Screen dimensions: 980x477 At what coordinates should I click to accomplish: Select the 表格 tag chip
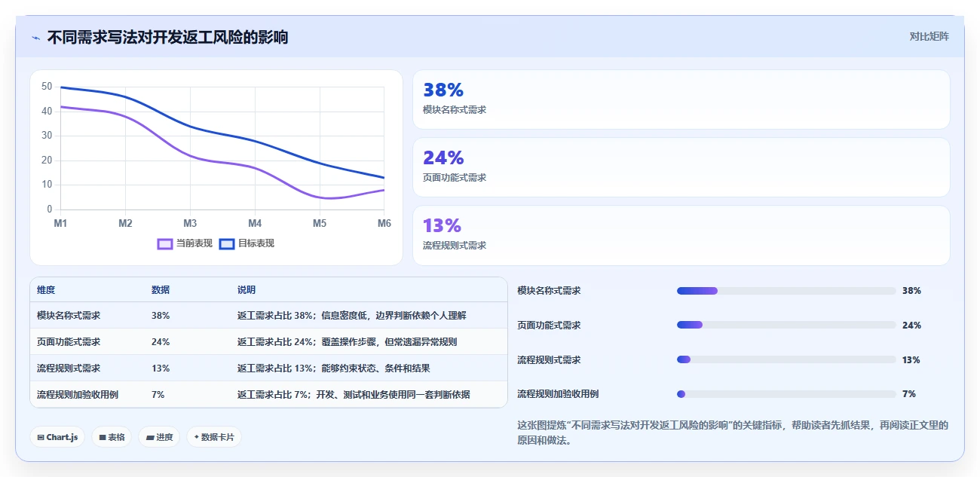[x=112, y=437]
